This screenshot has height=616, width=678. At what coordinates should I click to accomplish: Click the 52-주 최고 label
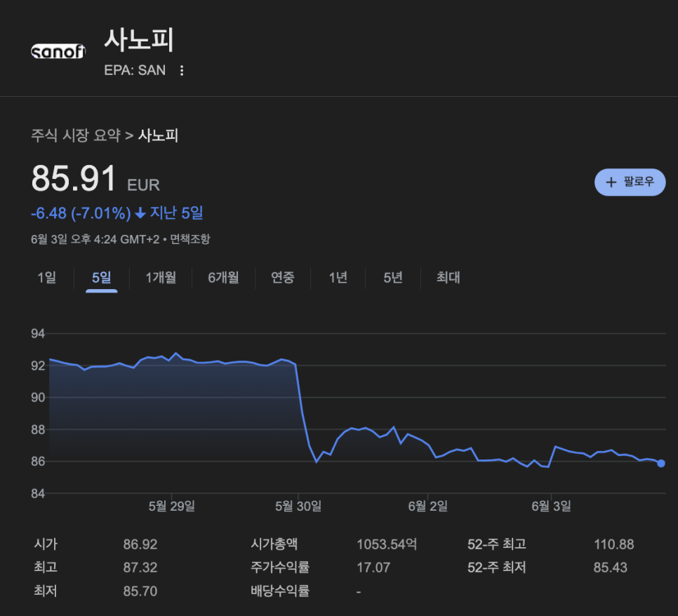coord(497,544)
